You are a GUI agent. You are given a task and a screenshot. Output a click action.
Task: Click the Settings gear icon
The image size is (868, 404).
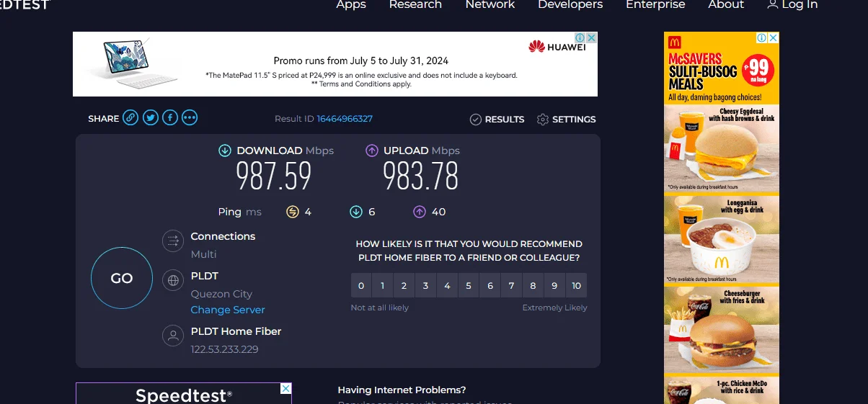543,120
